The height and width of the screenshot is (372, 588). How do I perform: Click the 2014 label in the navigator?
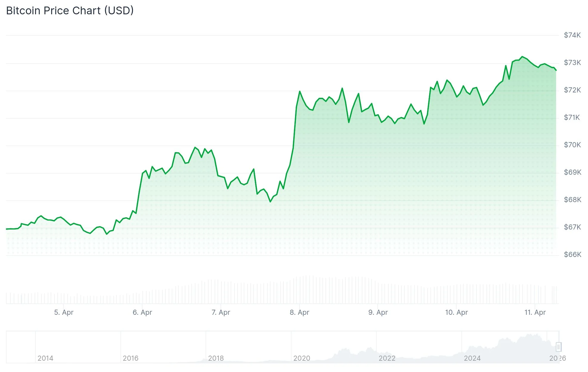pos(45,358)
